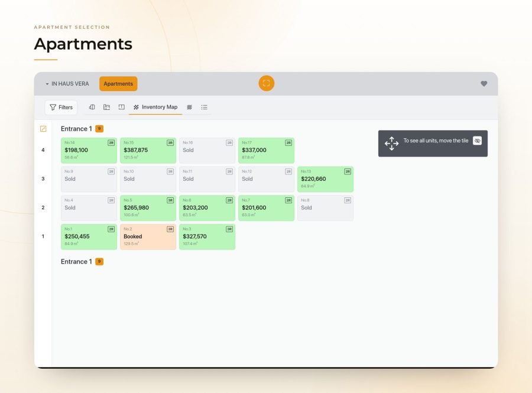Click the room badge on sold No.16
The height and width of the screenshot is (393, 532).
point(229,143)
